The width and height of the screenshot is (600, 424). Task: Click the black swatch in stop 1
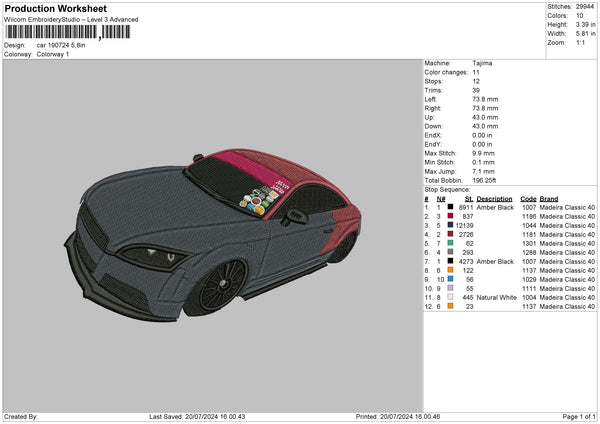(452, 207)
